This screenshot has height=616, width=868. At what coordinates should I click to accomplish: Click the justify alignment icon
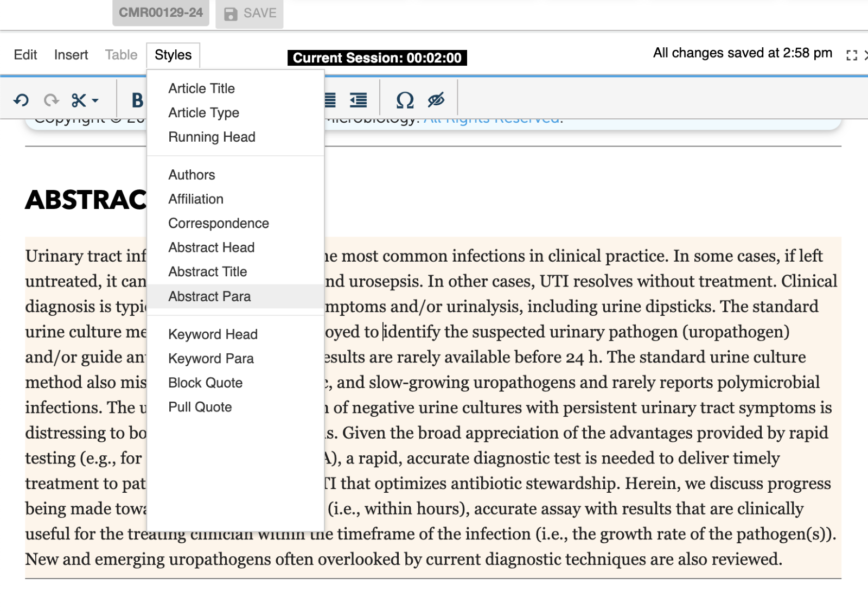(x=330, y=100)
